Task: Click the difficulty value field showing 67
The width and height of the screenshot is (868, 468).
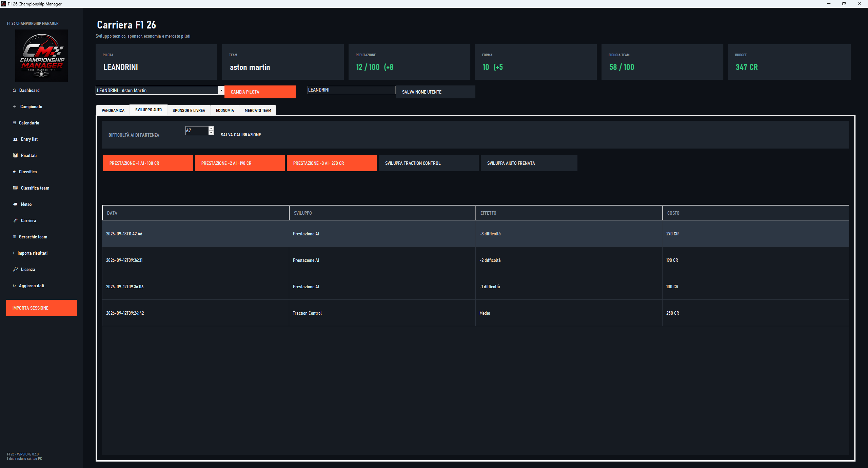Action: [197, 131]
